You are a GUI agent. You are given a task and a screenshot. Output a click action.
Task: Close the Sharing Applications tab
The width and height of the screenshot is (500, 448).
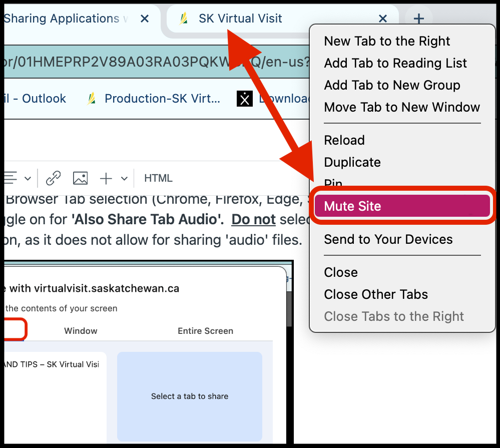point(144,19)
